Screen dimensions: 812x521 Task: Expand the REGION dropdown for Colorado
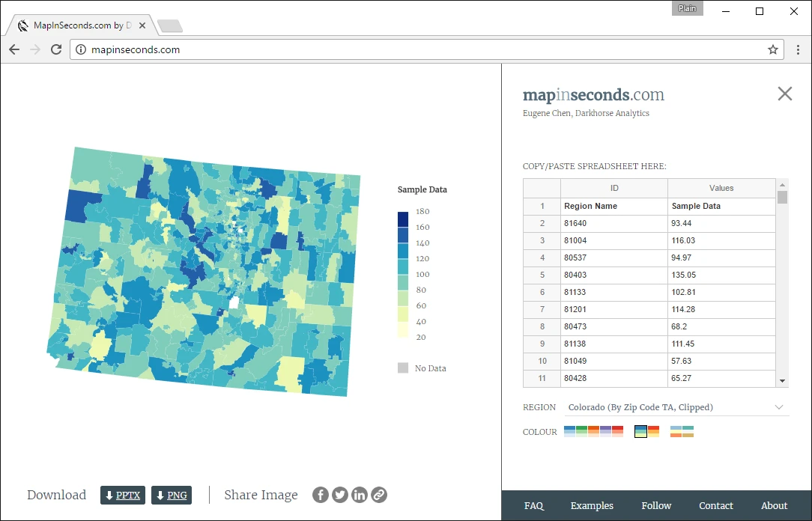(676, 407)
